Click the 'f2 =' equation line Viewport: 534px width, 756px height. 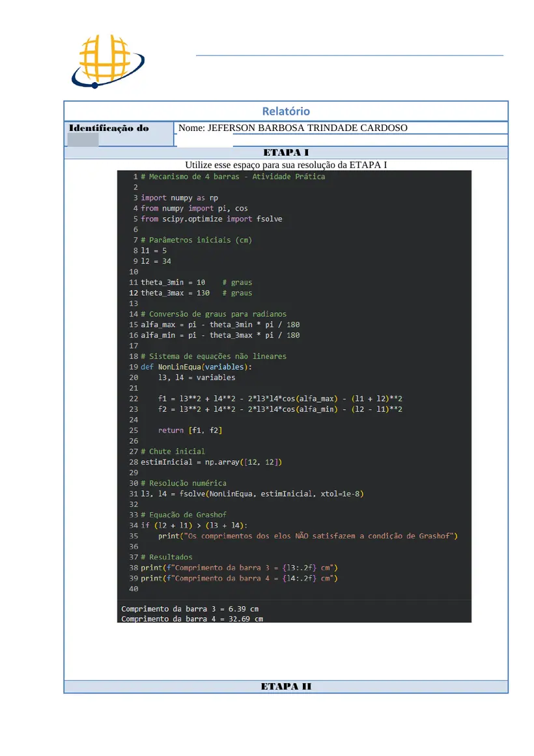(280, 410)
